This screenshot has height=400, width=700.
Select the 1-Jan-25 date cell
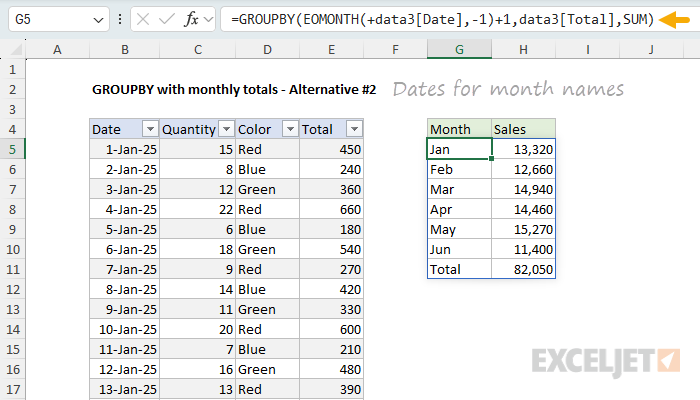(125, 149)
